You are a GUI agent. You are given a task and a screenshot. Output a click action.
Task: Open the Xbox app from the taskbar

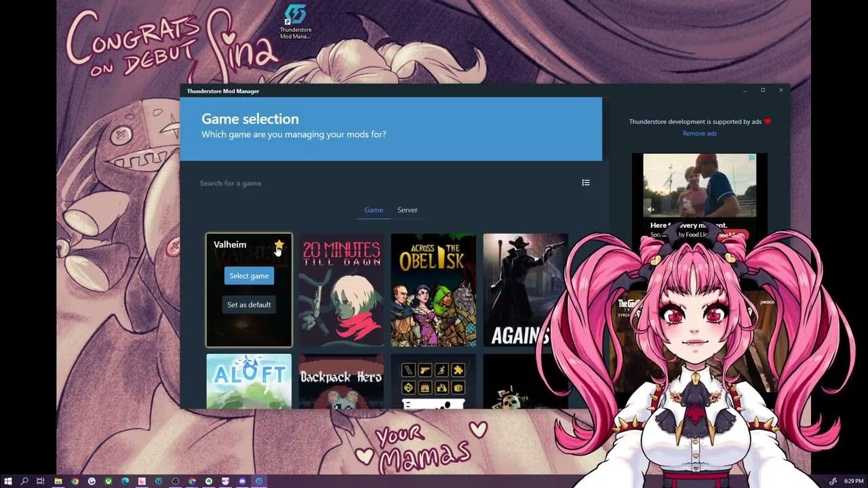108,481
